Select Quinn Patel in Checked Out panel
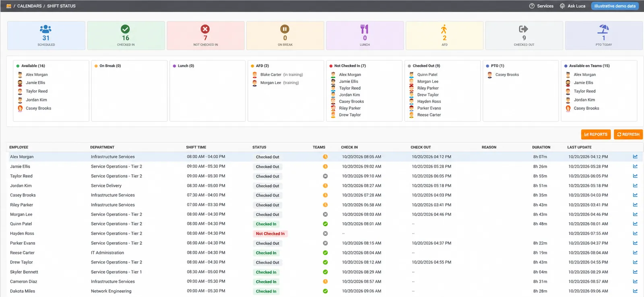Viewport: 644px width, 297px height. 427,74
